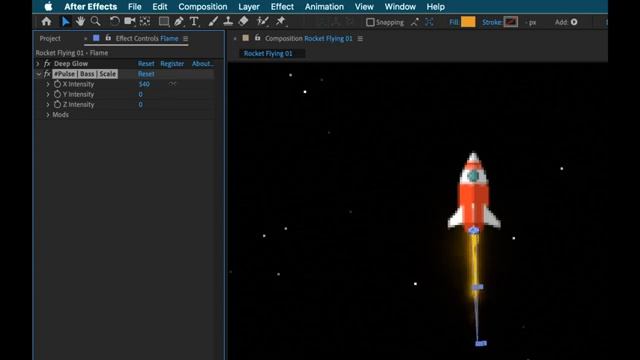Click the Add circle button in toolbar
This screenshot has width=640, height=360.
tap(574, 22)
